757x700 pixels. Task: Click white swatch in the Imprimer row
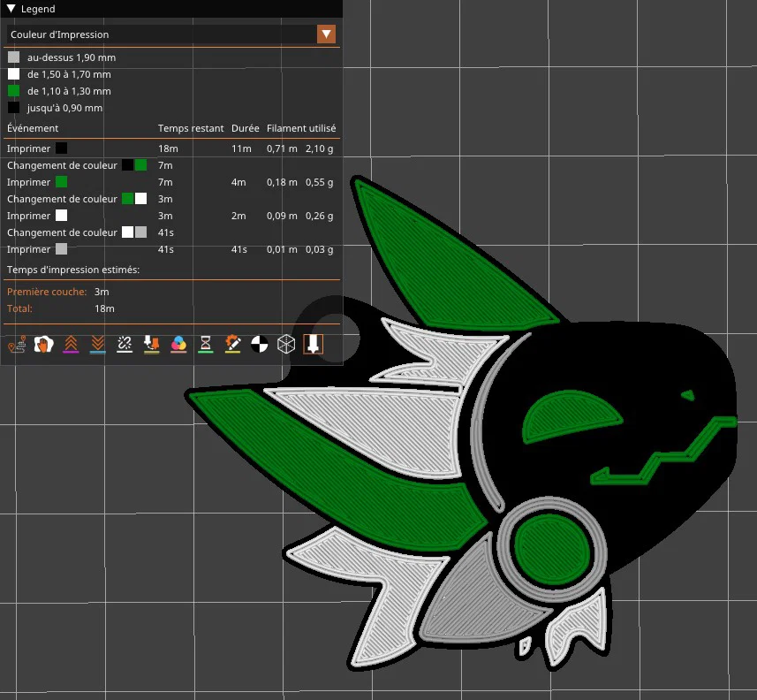point(61,215)
